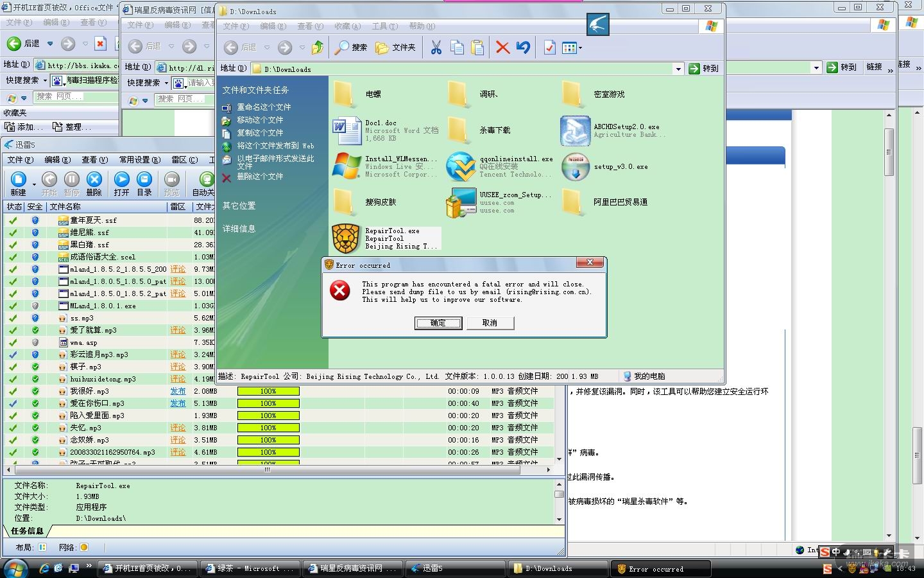Click the 100% progress bar for 念奴娇.mp3
The height and width of the screenshot is (578, 924).
click(x=268, y=440)
